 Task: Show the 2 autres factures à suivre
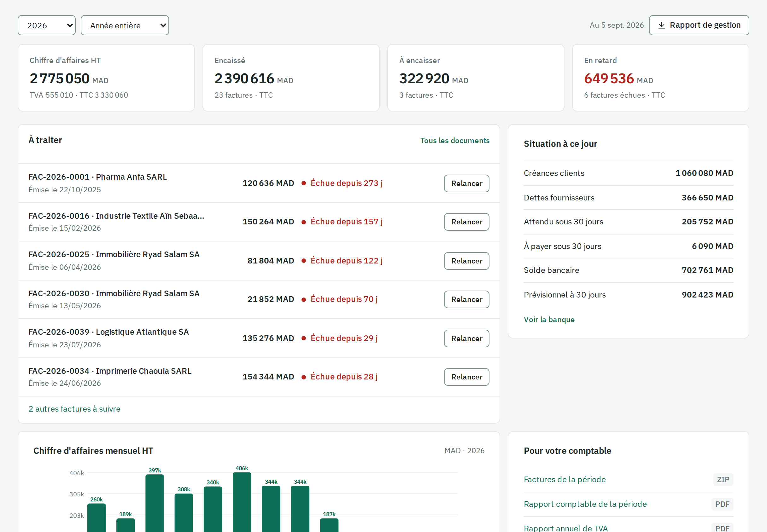coord(74,409)
